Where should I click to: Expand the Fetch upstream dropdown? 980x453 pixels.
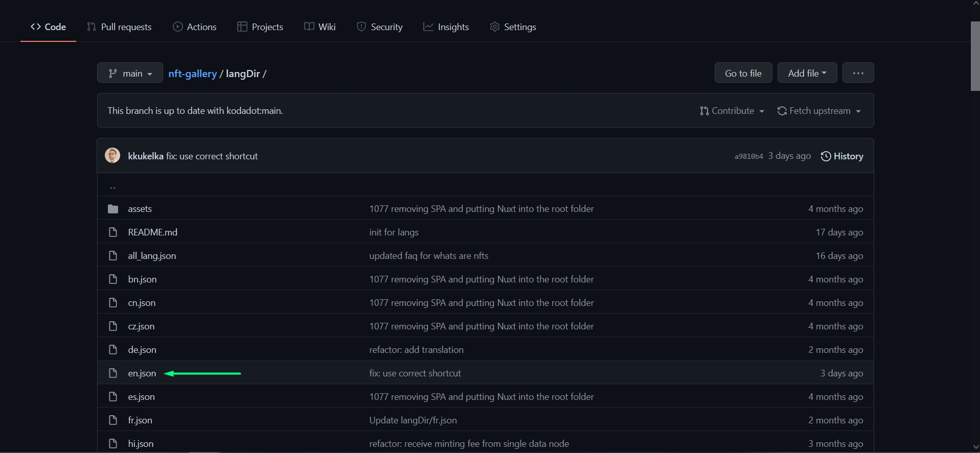(x=819, y=111)
